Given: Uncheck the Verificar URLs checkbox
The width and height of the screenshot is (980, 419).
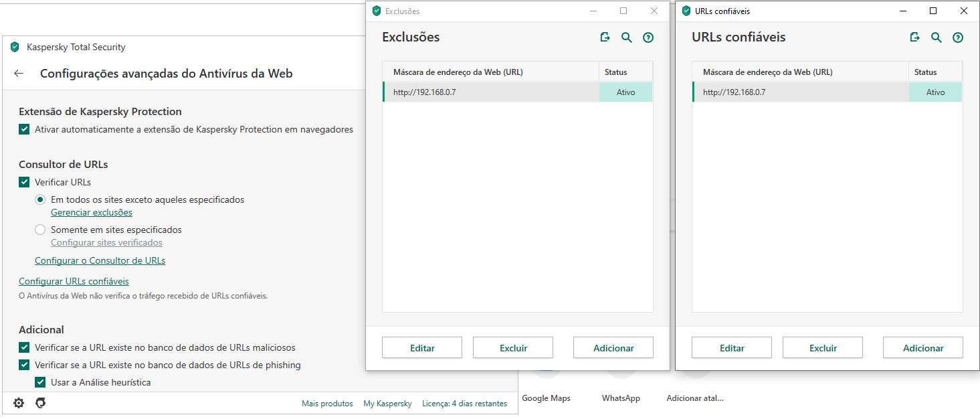Looking at the screenshot, I should pos(24,182).
